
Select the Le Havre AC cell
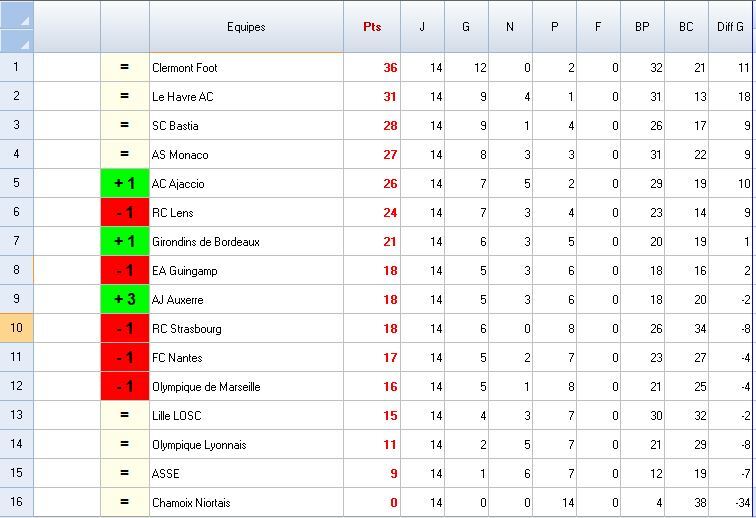(x=246, y=97)
